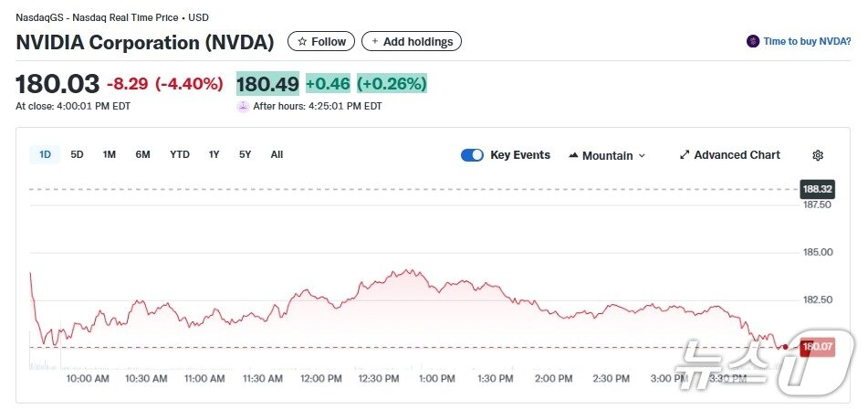
Task: Open the Time to buy NVDA? link
Action: point(807,41)
